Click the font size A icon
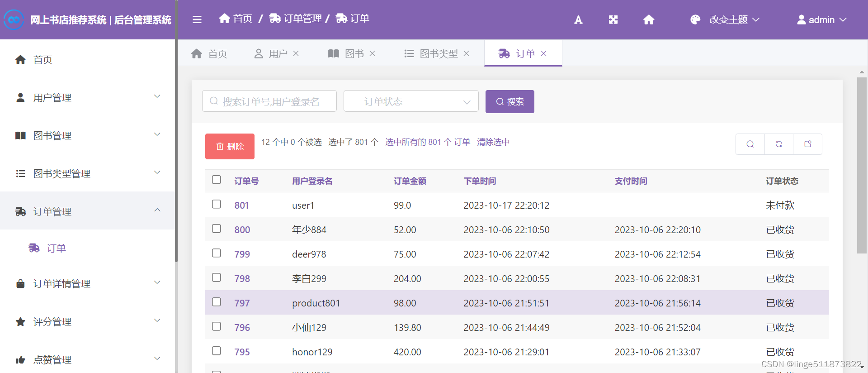The width and height of the screenshot is (868, 373). click(578, 19)
